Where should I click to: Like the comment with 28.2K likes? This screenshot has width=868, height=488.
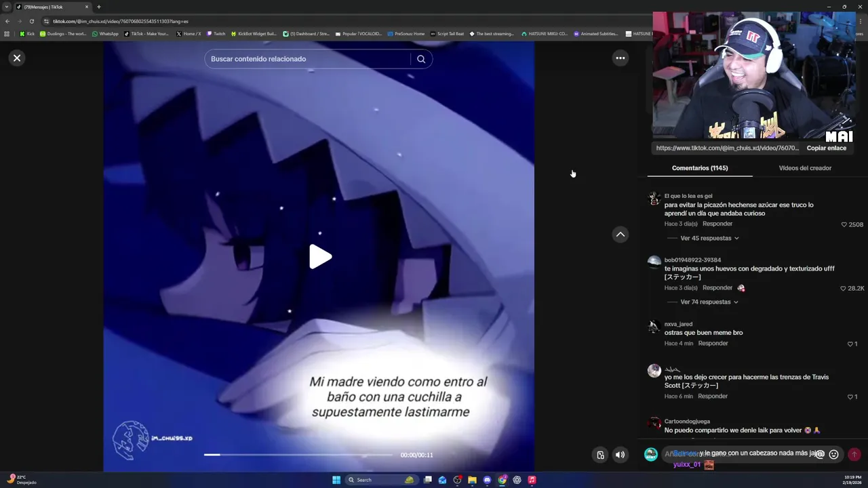pyautogui.click(x=844, y=288)
